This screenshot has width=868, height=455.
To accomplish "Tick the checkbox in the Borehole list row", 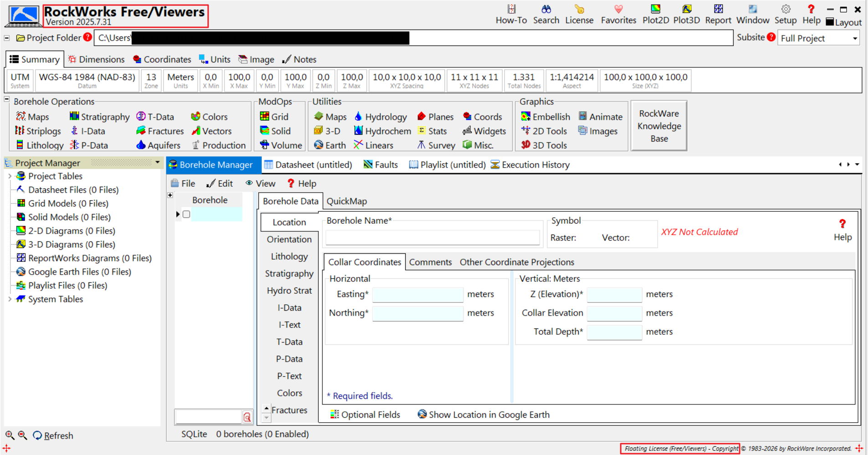I will (x=186, y=214).
